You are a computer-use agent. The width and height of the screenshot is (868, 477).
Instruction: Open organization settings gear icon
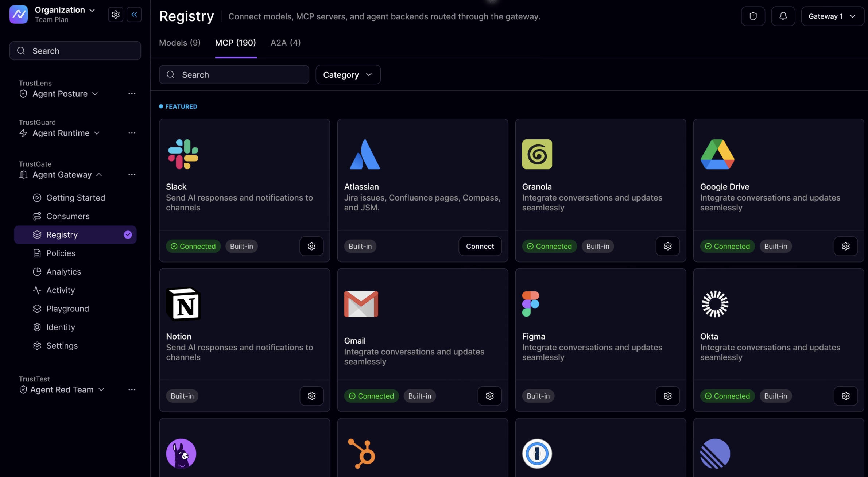click(x=116, y=15)
